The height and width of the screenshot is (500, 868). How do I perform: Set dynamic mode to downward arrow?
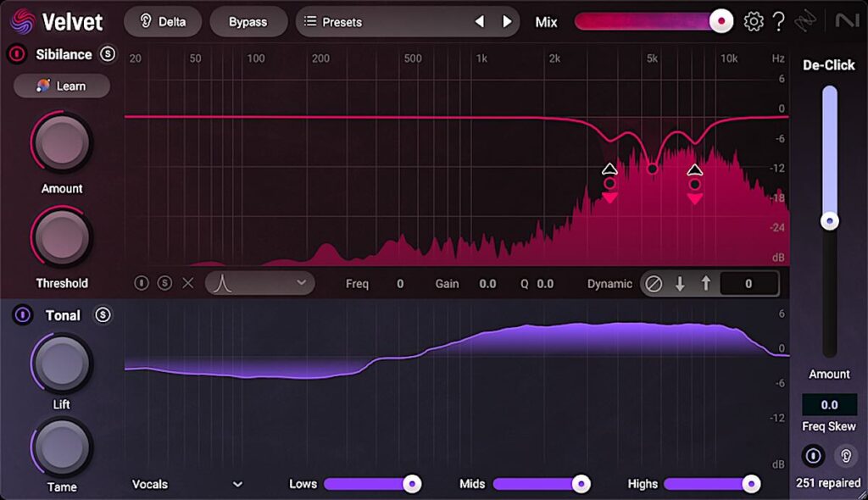pos(679,284)
